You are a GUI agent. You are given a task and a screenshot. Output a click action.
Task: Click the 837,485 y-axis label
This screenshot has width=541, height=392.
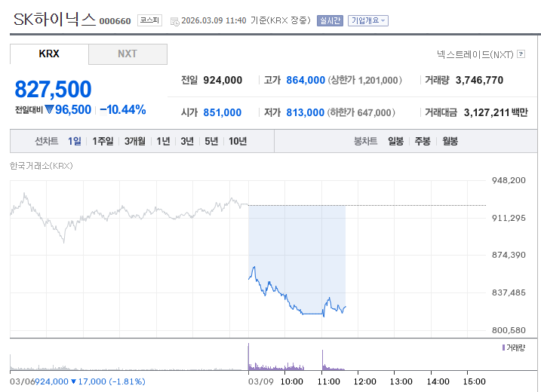point(509,292)
